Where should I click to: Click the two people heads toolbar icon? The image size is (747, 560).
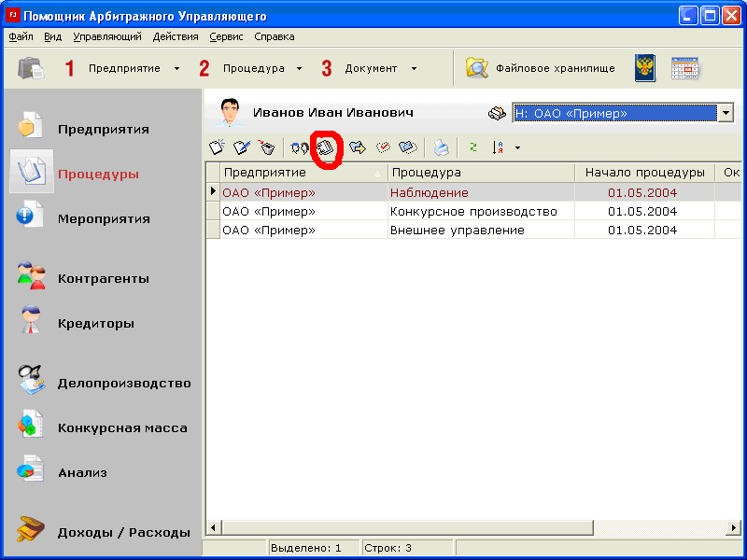point(300,148)
